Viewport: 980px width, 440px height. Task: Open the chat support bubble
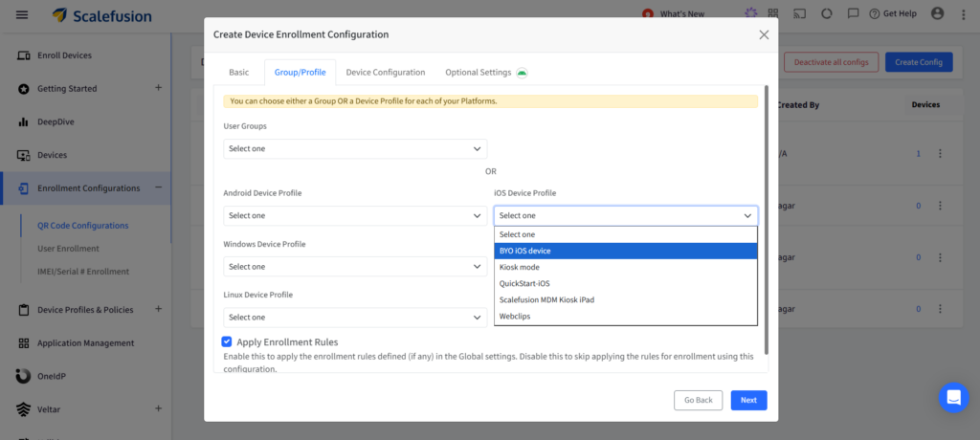tap(953, 396)
